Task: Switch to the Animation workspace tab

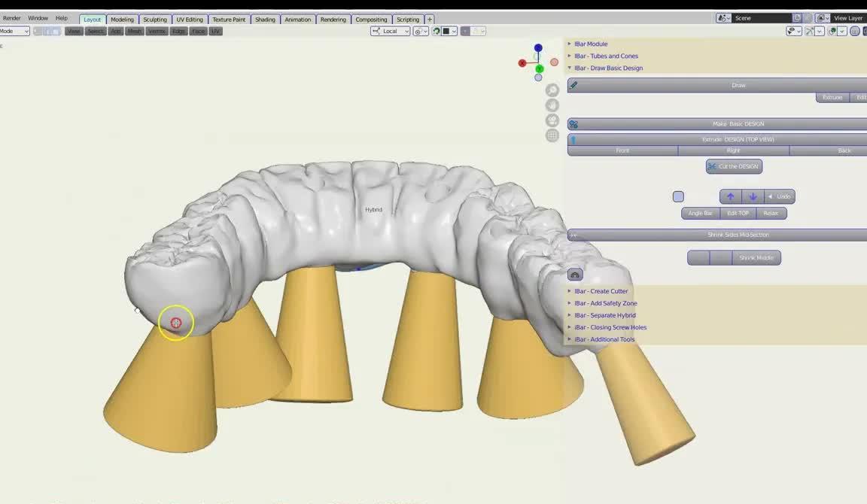Action: [x=297, y=20]
